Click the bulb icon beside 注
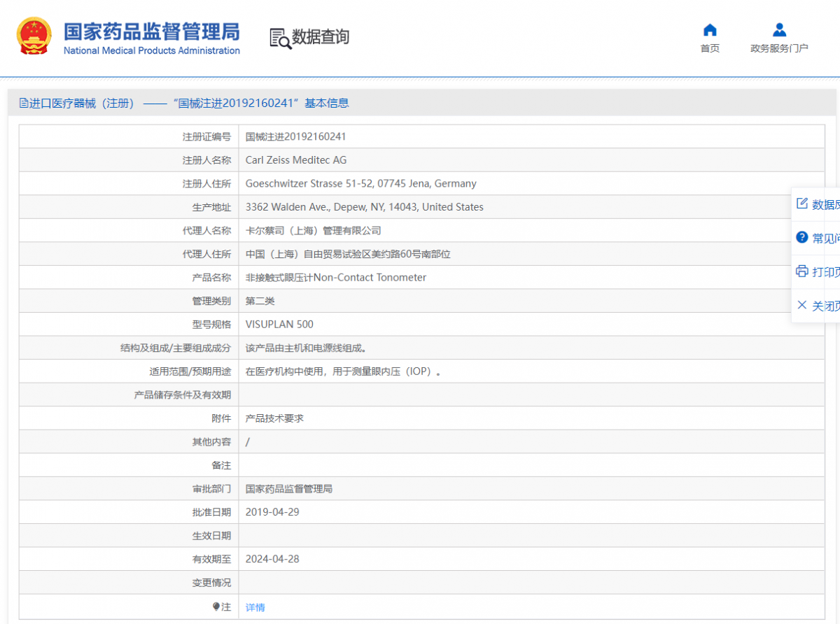This screenshot has width=840, height=624. click(x=216, y=607)
